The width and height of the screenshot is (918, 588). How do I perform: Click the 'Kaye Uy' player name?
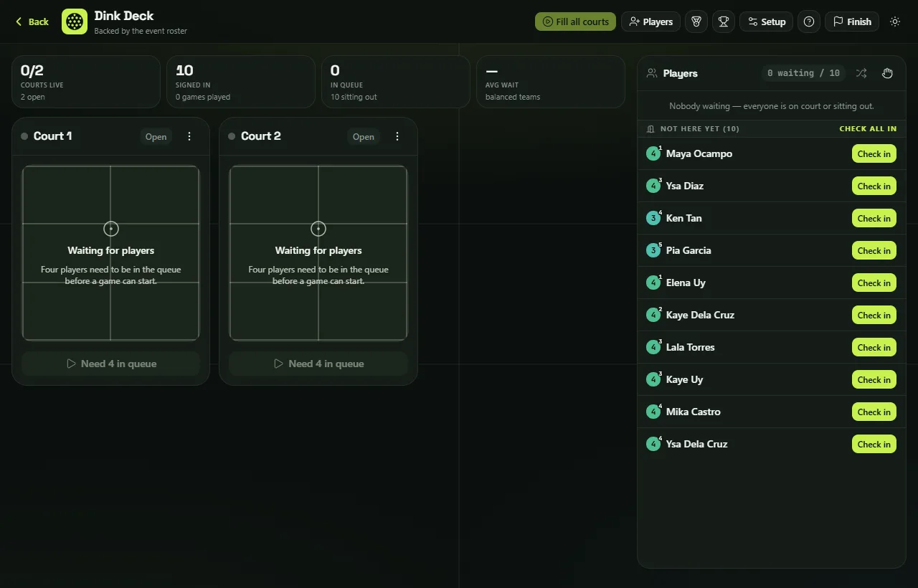point(684,379)
